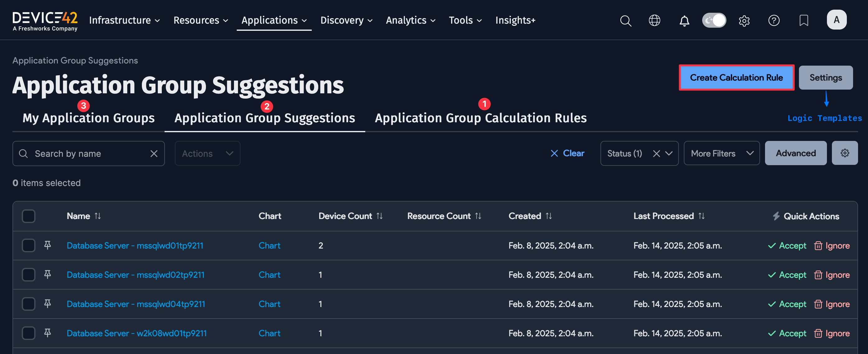Open the top-right settings gear
This screenshot has width=868, height=354.
744,20
